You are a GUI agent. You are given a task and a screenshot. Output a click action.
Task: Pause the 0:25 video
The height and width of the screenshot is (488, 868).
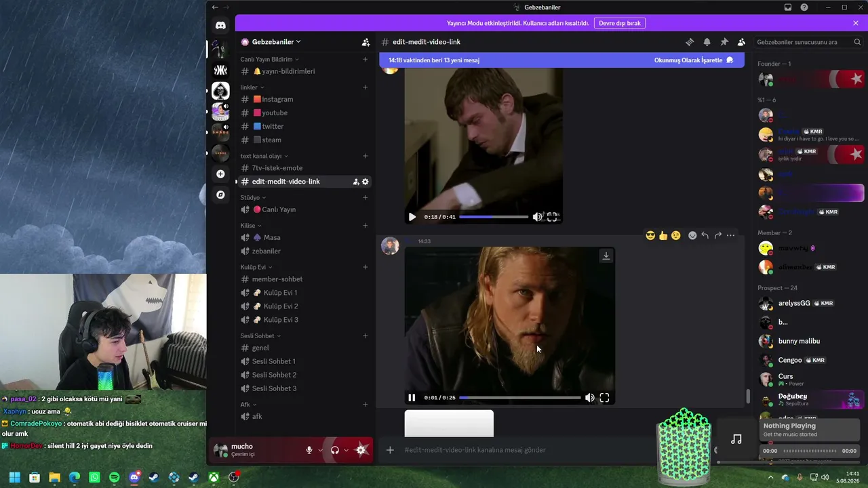point(412,398)
